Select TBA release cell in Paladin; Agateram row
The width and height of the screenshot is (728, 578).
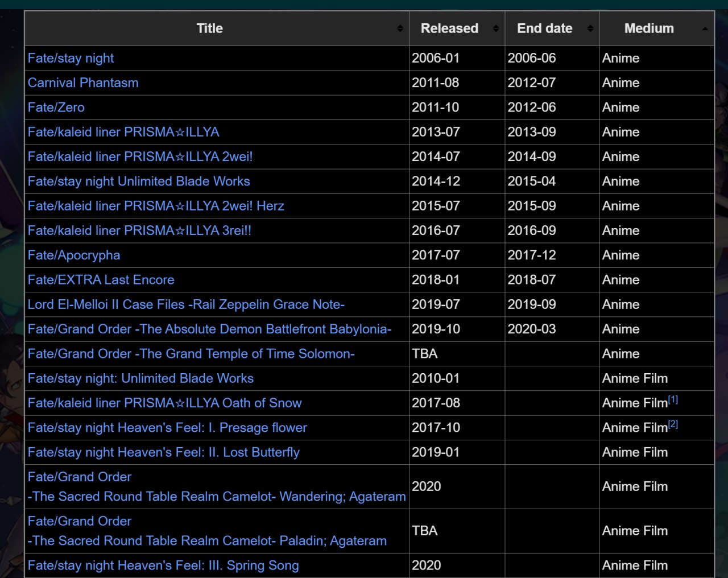click(457, 531)
